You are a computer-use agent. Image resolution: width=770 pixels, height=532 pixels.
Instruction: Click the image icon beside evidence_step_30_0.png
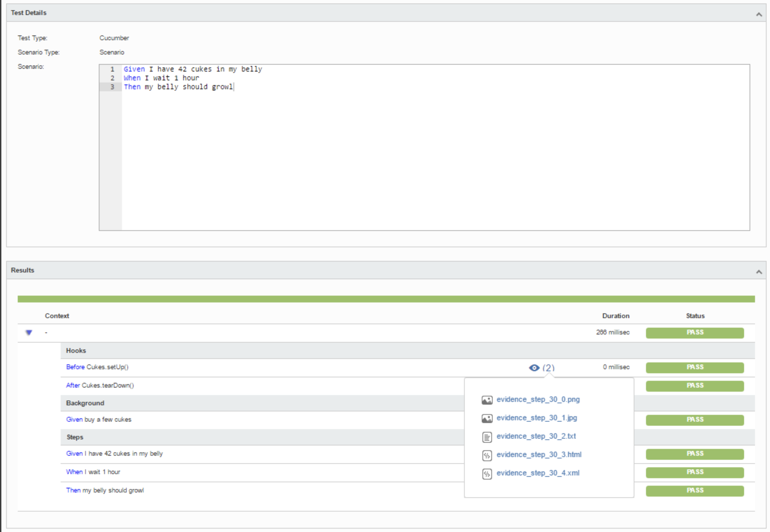pos(487,400)
